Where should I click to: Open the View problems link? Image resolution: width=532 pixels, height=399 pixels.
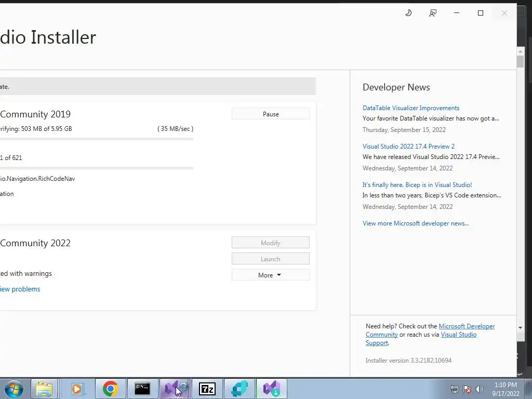coord(20,289)
